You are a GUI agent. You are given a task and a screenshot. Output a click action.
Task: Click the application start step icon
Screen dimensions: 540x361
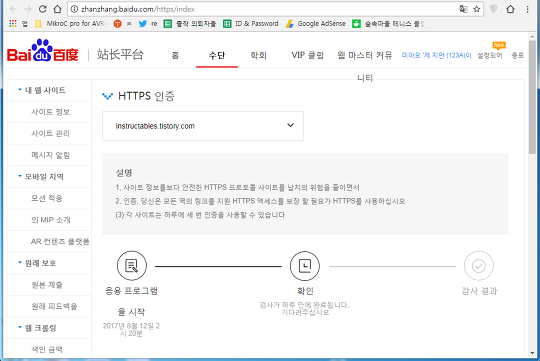(132, 266)
